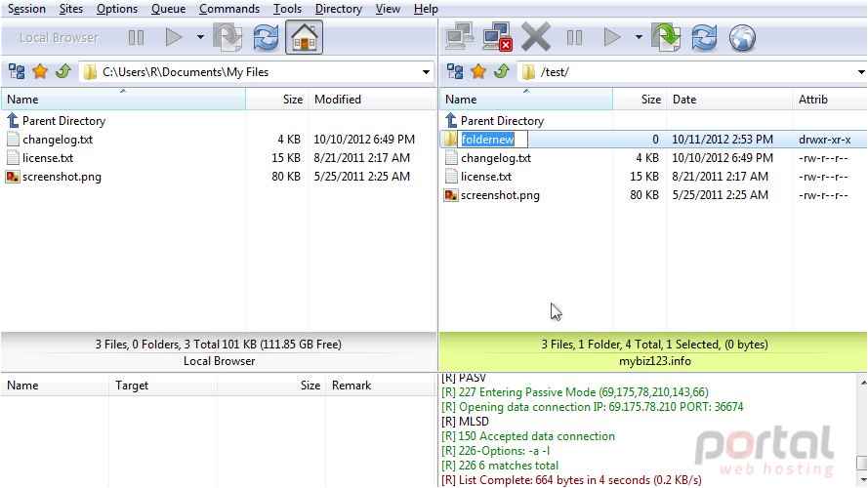Viewport: 868px width, 488px height.
Task: Sort remote files by Date column header
Action: (x=729, y=99)
